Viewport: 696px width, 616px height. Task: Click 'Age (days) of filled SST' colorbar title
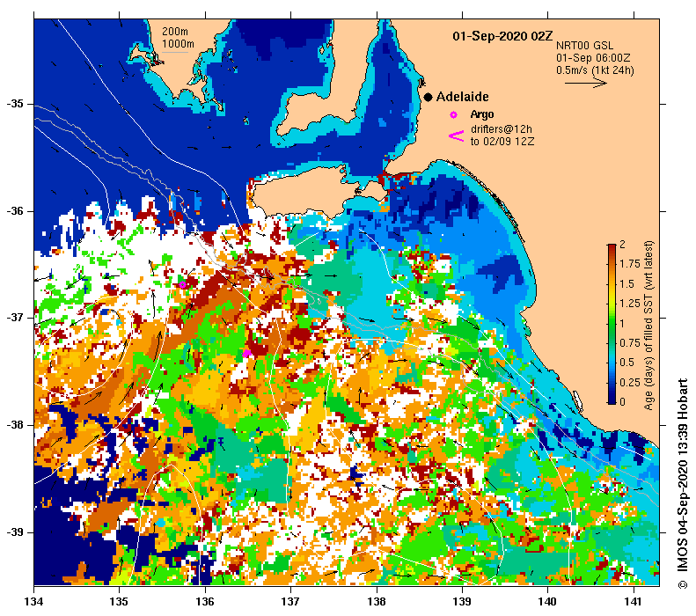(x=648, y=326)
